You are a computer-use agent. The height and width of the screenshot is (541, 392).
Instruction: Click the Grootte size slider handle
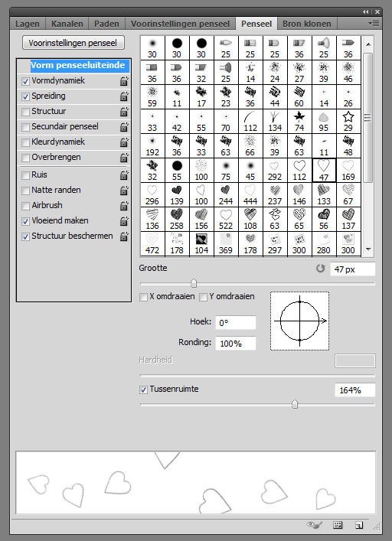[x=194, y=283]
